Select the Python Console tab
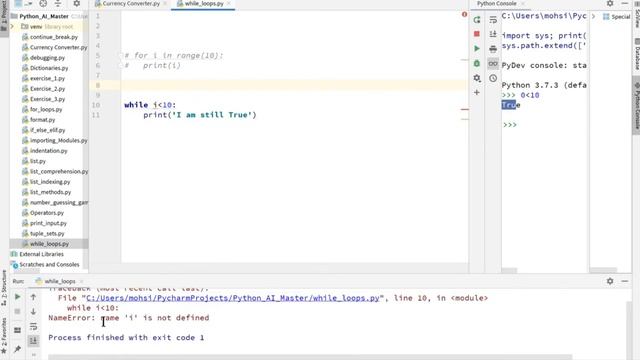Screen dimensions: 640x360 [x=497, y=3]
